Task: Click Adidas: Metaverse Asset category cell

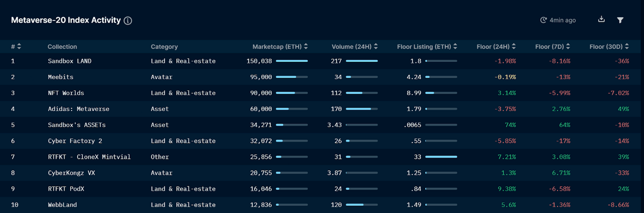Action: [160, 109]
